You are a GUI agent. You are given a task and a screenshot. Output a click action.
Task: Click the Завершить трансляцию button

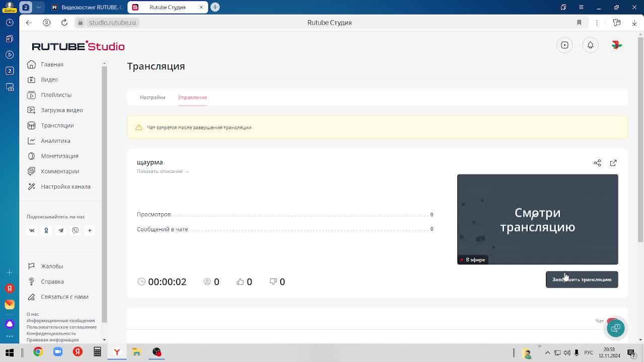582,280
